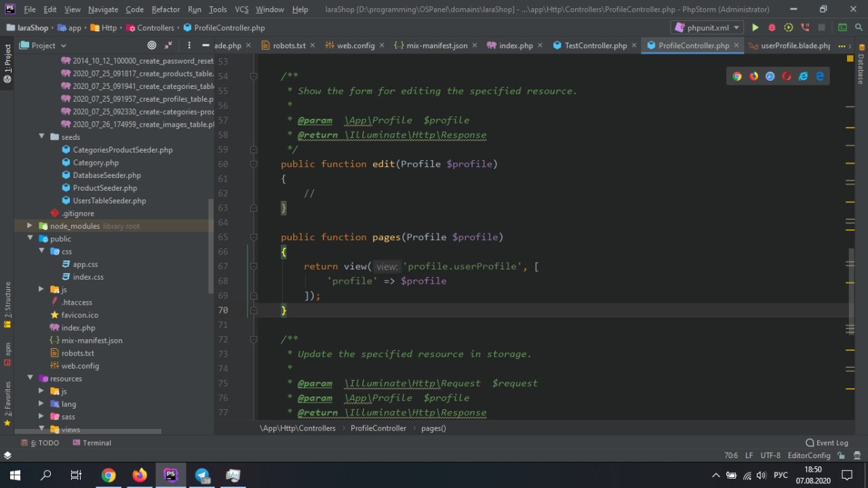Open in Opera browser from editor popup
The width and height of the screenshot is (868, 488).
pyautogui.click(x=787, y=76)
